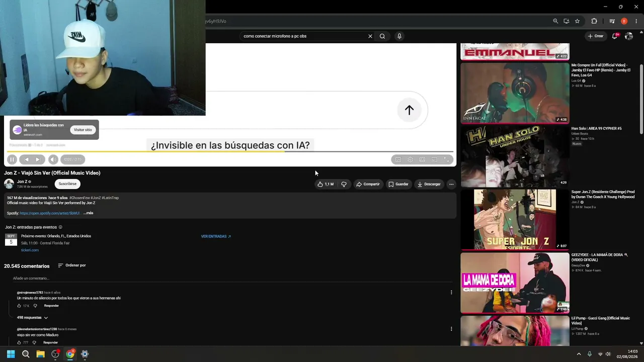Viewport: 644px width, 362px height.
Task: Start voice search with the microphone
Action: click(399, 36)
